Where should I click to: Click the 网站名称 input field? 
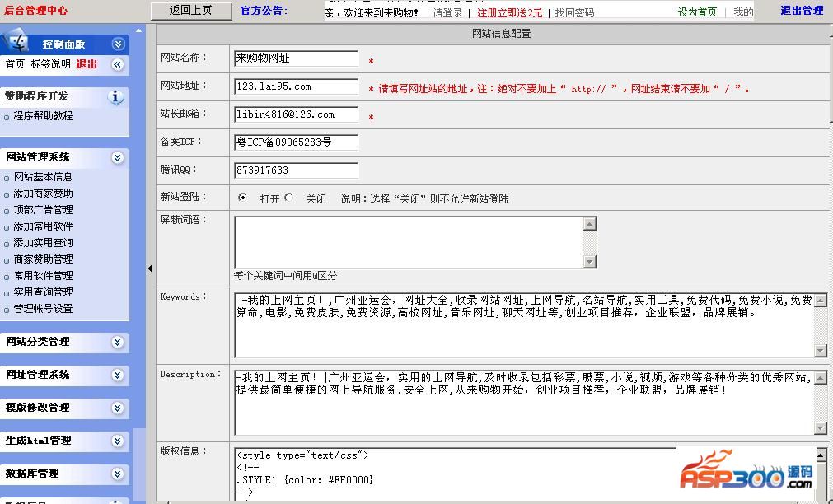(296, 58)
